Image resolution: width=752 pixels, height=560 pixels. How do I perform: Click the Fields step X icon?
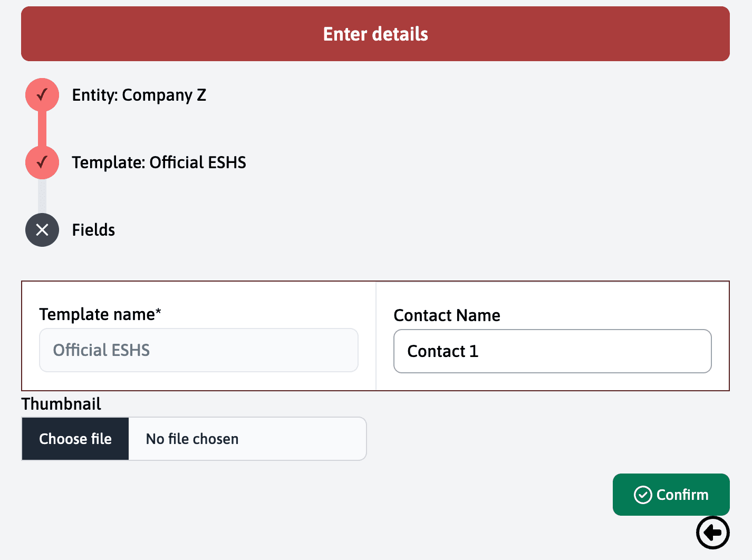(x=42, y=230)
